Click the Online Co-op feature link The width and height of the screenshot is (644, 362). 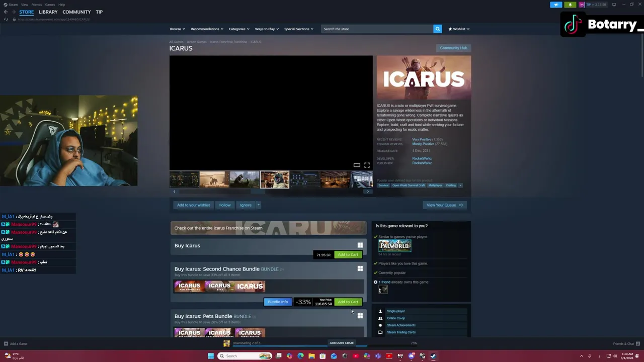(396, 318)
